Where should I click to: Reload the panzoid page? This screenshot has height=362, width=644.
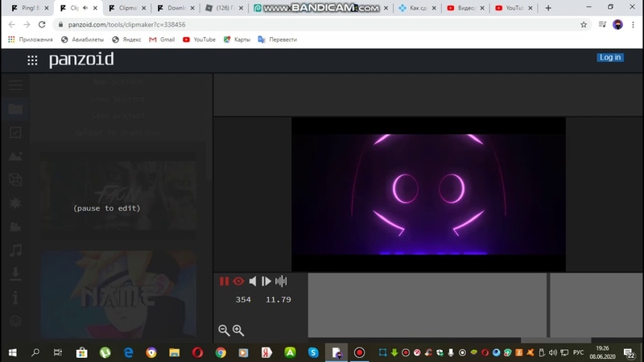[42, 25]
